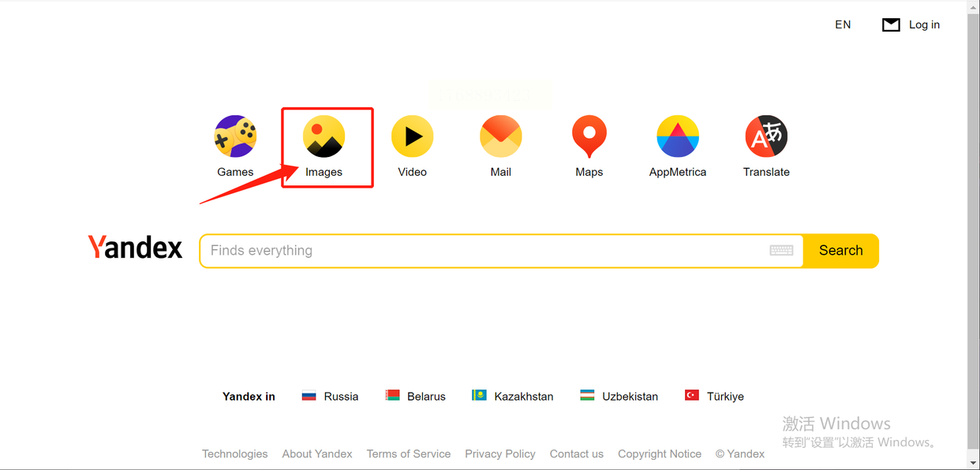Image resolution: width=980 pixels, height=470 pixels.
Task: Click the 'Yandex in' label text
Action: (x=249, y=397)
